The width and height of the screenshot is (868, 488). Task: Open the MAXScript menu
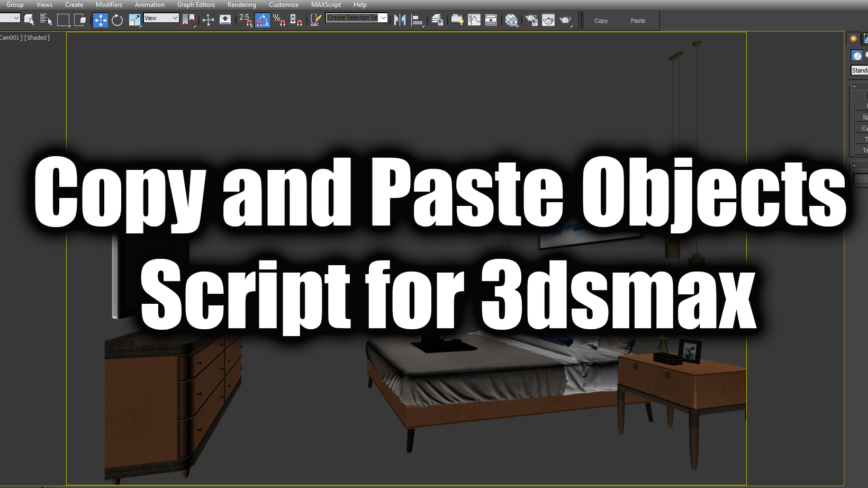coord(326,5)
